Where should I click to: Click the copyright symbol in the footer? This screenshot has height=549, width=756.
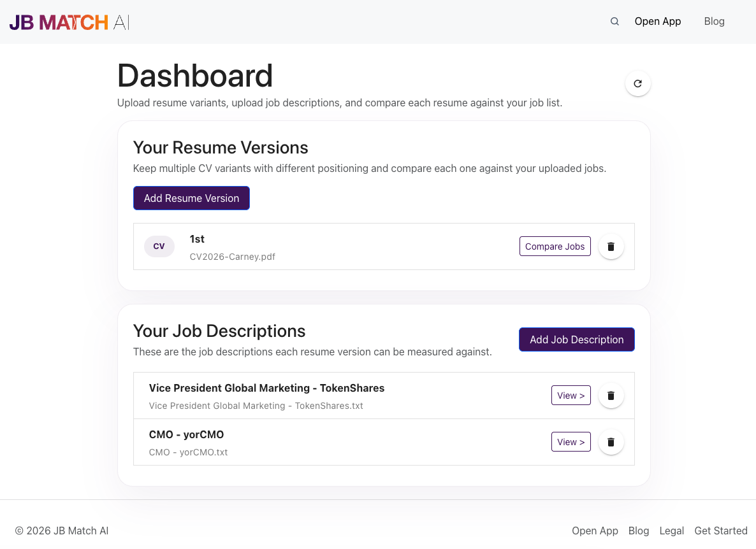(19, 531)
